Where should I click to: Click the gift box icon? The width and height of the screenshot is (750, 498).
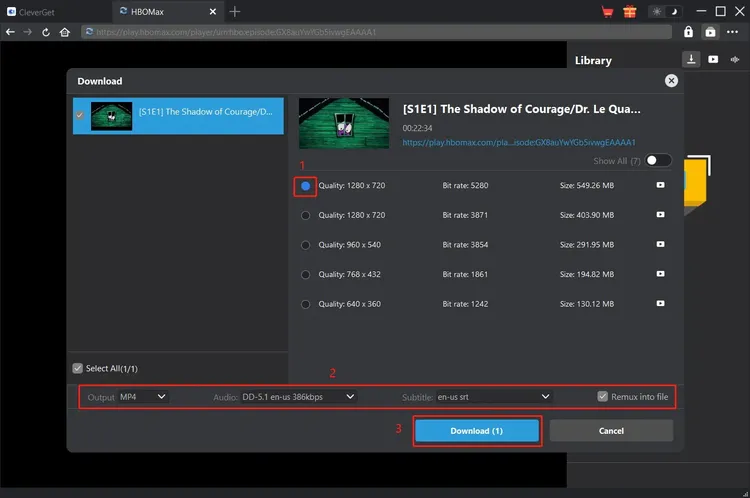pyautogui.click(x=629, y=12)
